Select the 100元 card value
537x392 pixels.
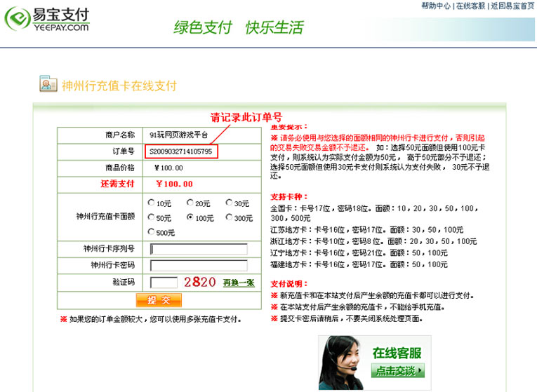[190, 217]
